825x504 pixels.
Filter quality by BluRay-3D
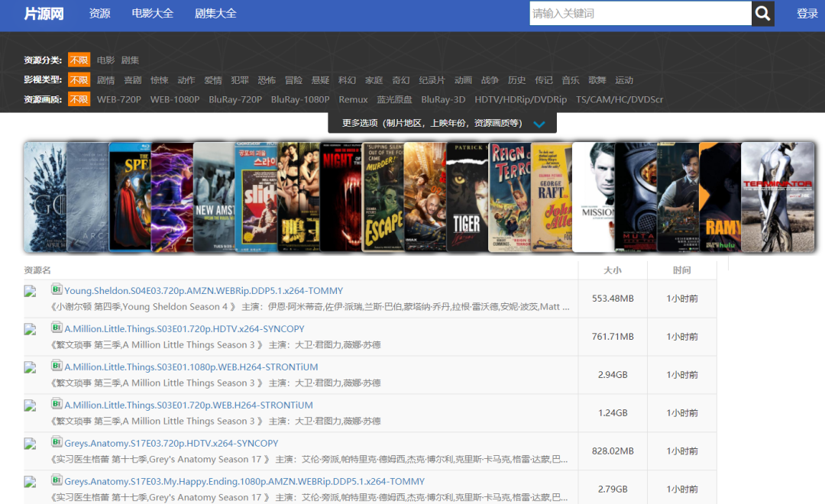[x=443, y=99]
